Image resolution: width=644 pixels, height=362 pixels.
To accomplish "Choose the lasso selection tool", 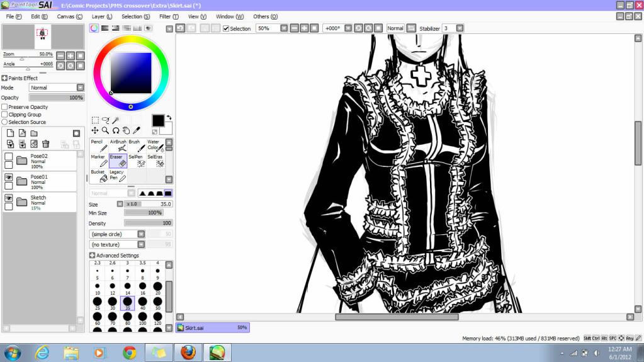I will point(106,120).
